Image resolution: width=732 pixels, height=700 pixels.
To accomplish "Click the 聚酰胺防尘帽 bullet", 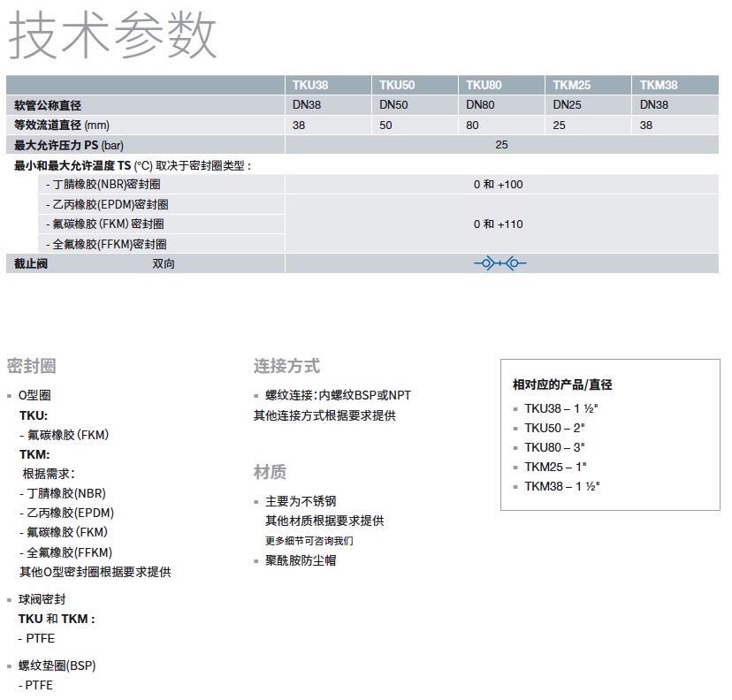I will tap(301, 560).
